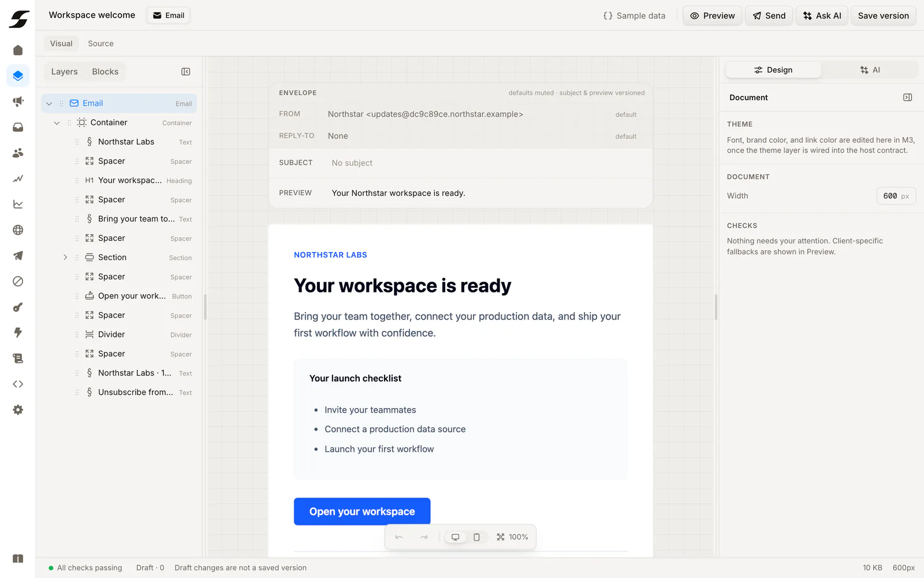Click Draft · 0 in status bar

[x=150, y=568]
